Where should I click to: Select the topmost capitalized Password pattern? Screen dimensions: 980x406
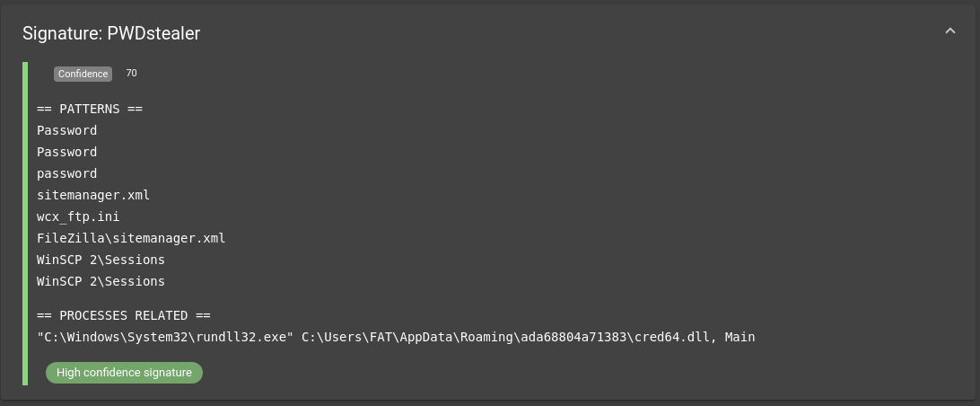coord(67,130)
